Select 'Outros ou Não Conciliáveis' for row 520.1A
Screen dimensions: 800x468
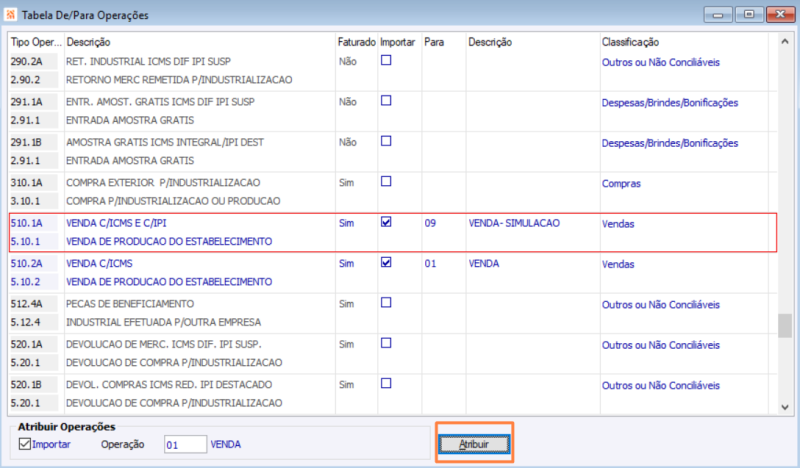(x=661, y=345)
